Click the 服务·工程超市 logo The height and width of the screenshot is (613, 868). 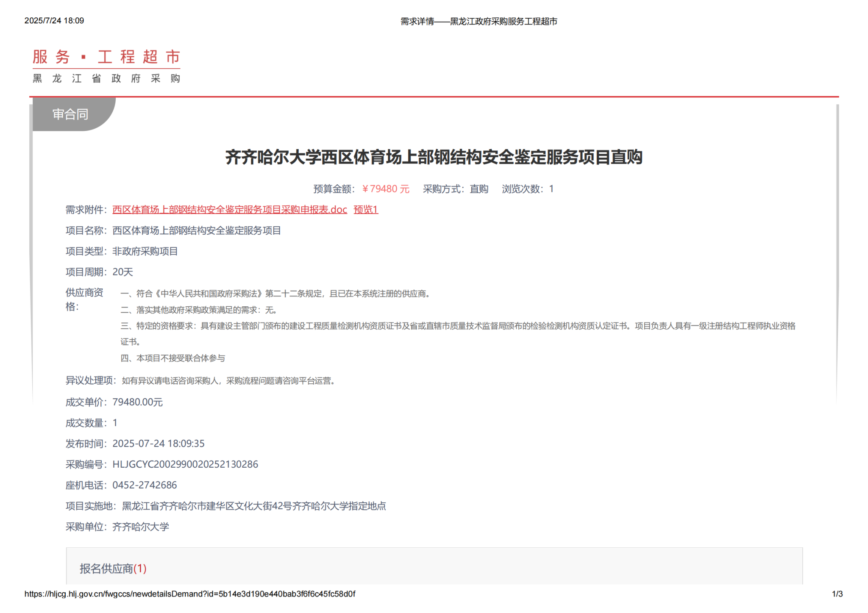click(x=106, y=57)
